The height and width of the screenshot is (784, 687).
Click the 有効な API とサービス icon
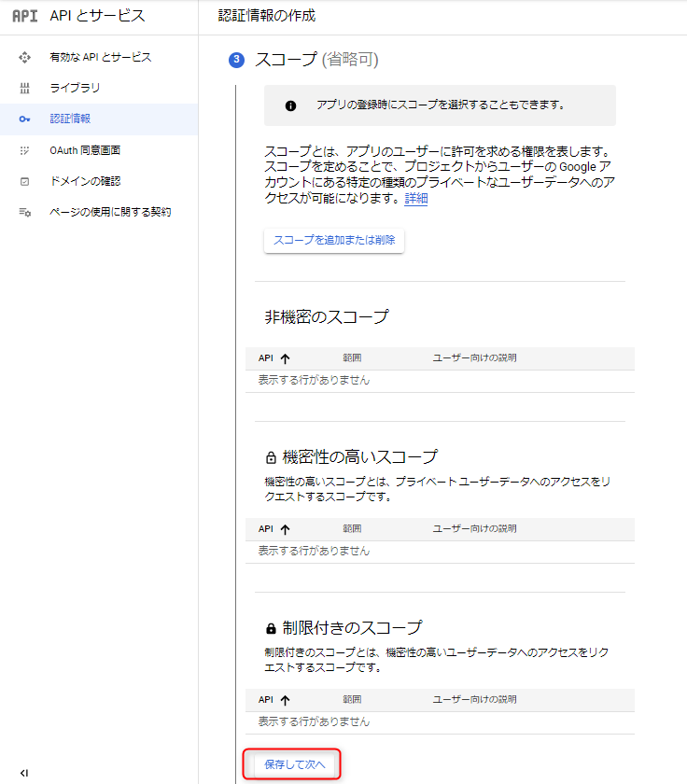click(x=25, y=58)
